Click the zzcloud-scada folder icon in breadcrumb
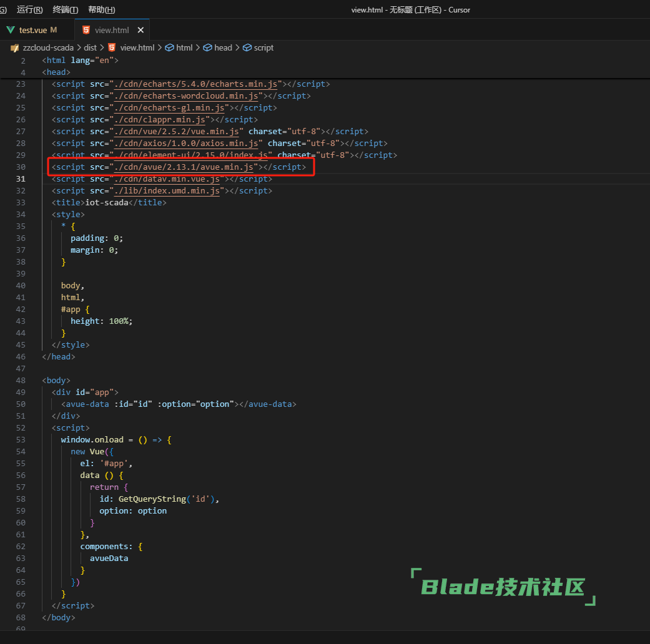This screenshot has height=644, width=650. point(15,48)
